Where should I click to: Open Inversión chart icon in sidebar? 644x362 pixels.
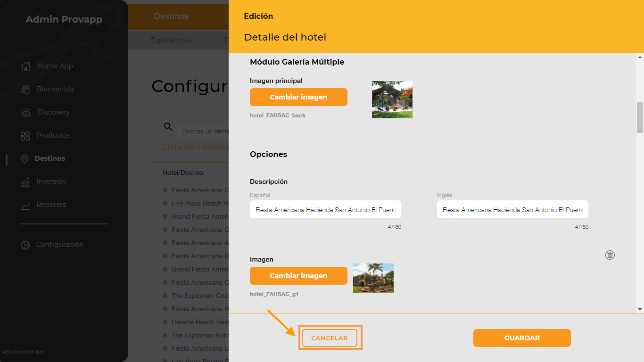point(25,181)
